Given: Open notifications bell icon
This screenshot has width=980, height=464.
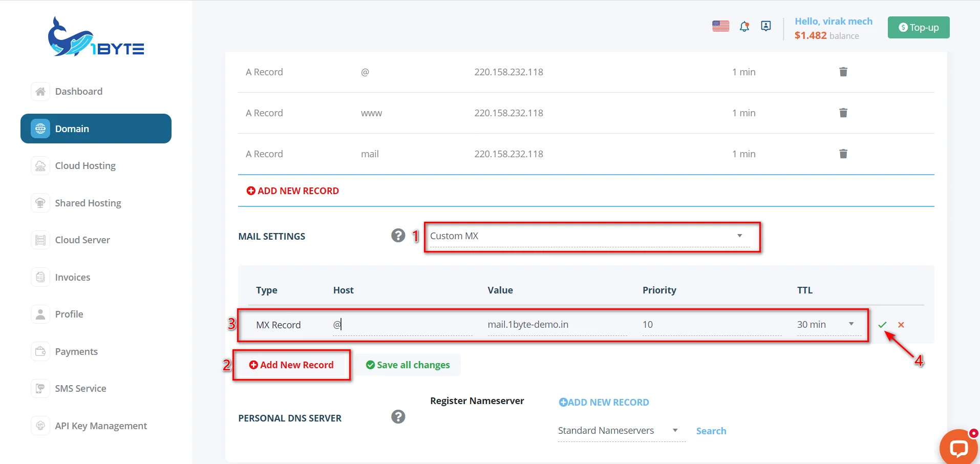Looking at the screenshot, I should click(x=744, y=27).
